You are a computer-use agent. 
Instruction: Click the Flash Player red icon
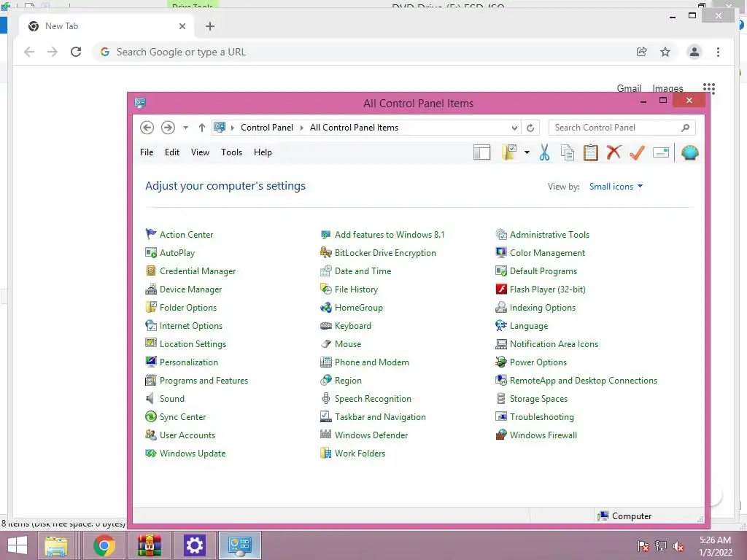click(501, 289)
